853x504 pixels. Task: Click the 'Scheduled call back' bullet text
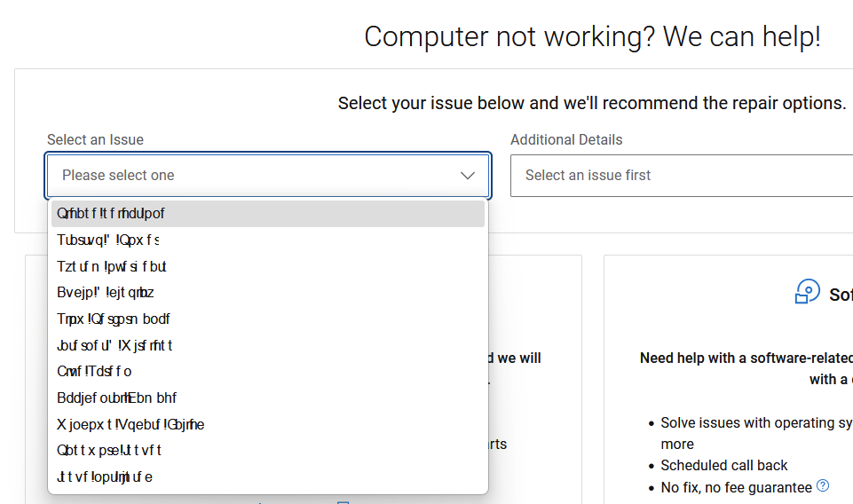pyautogui.click(x=723, y=466)
